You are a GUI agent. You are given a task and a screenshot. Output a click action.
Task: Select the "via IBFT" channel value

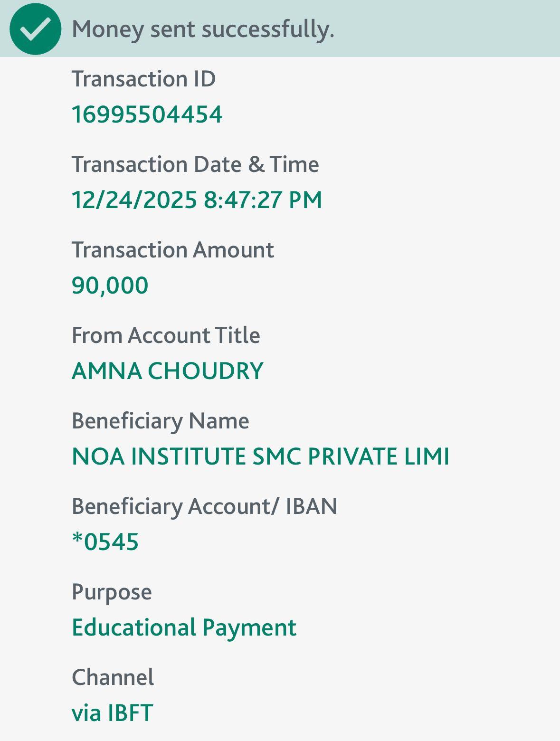pyautogui.click(x=112, y=713)
